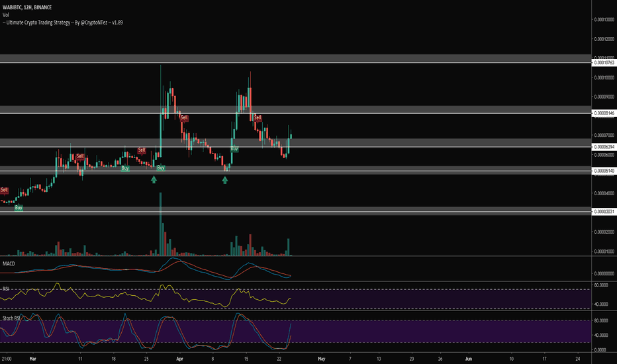The height and width of the screenshot is (364, 617).
Task: Select the Buy signal before April 15
Action: tap(234, 149)
